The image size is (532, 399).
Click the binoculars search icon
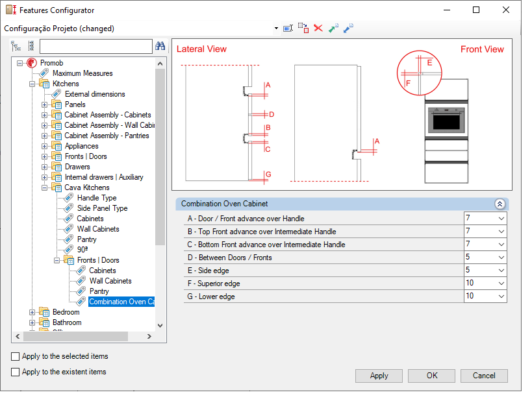coord(160,46)
